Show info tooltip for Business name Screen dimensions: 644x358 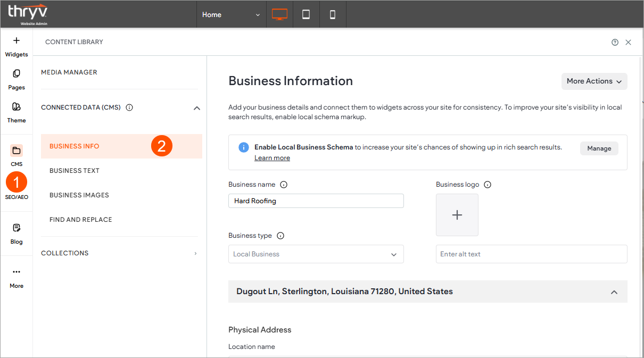tap(284, 185)
